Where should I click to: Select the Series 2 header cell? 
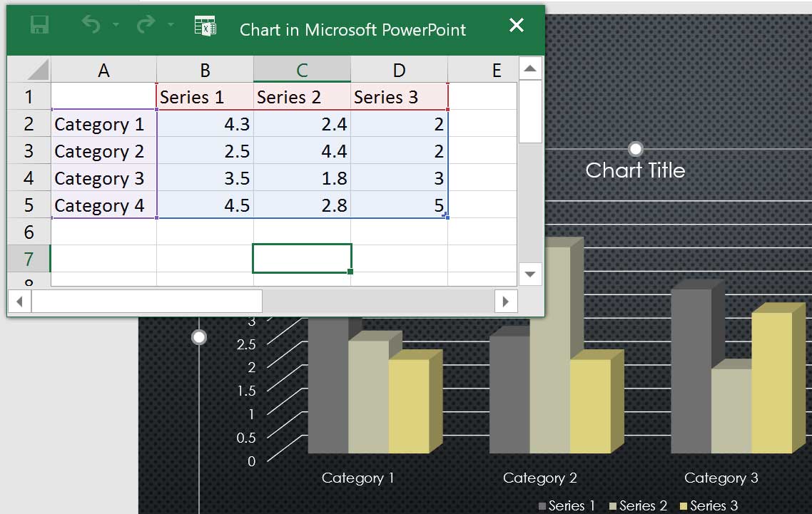point(301,96)
